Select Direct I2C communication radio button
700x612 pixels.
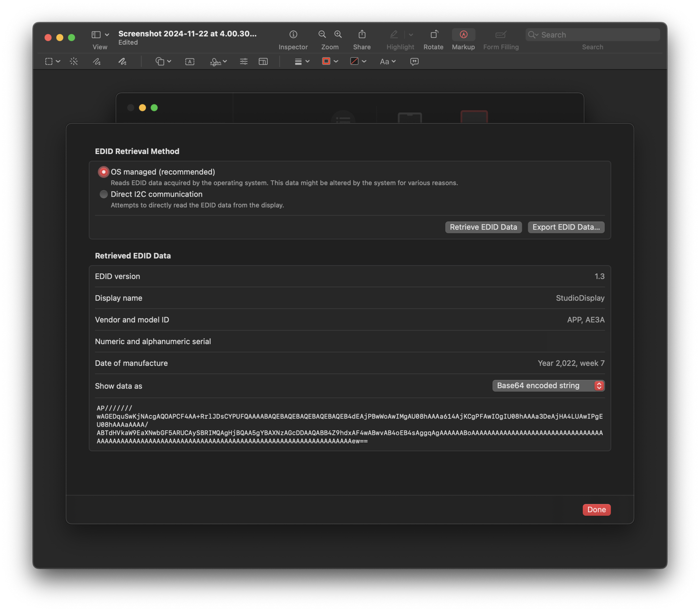point(104,194)
